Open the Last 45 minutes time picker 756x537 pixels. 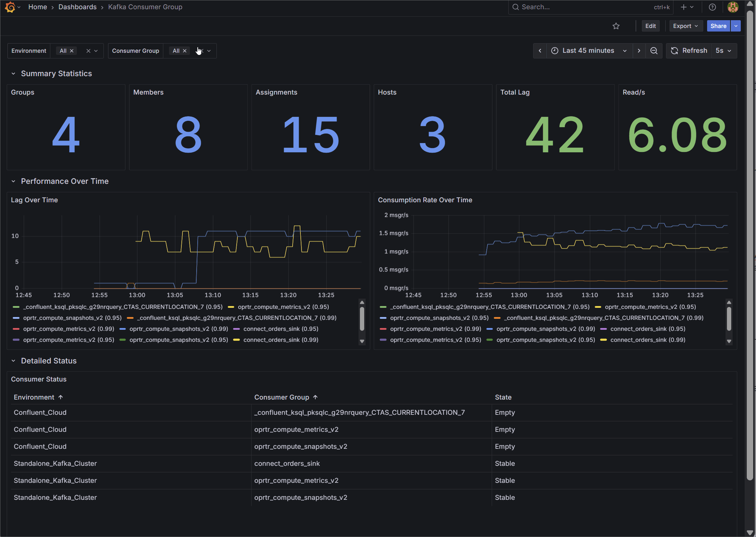point(589,51)
